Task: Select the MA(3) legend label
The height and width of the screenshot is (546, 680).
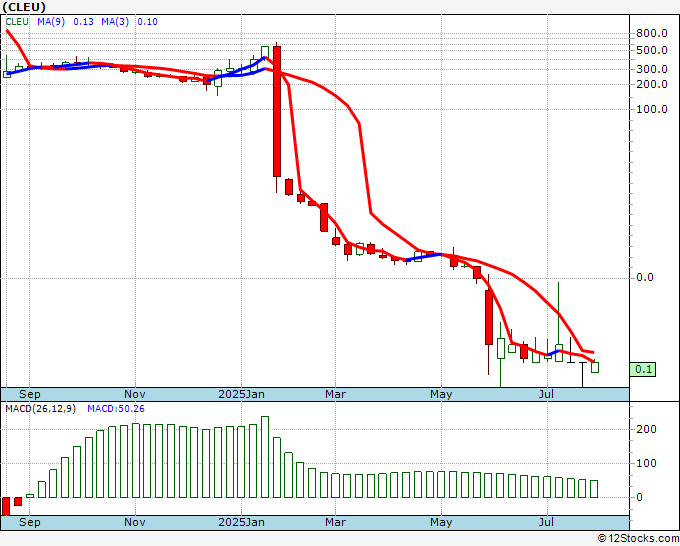Action: pyautogui.click(x=115, y=22)
